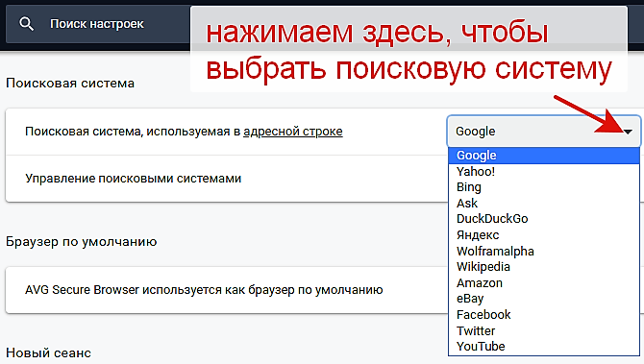This screenshot has height=364, width=644.
Task: Choose Yahoo! from the search engine list
Action: (544, 172)
